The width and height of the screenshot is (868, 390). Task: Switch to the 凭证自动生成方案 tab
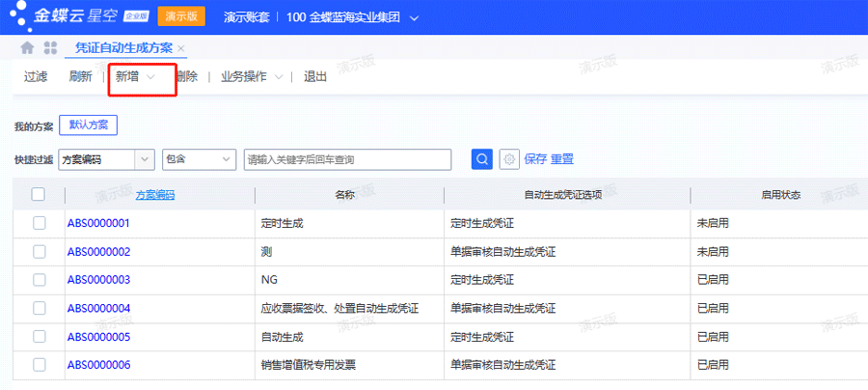pos(124,48)
